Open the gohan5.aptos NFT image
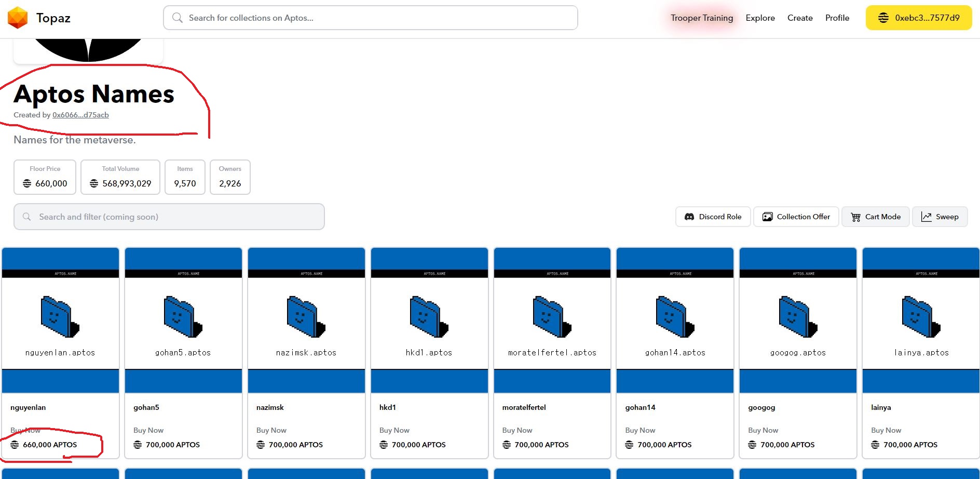Image resolution: width=980 pixels, height=479 pixels. tap(184, 321)
